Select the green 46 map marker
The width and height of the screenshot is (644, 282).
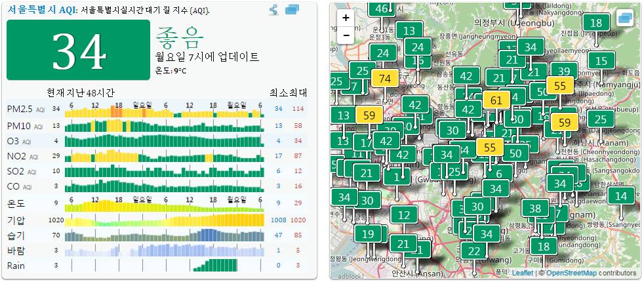382,9
